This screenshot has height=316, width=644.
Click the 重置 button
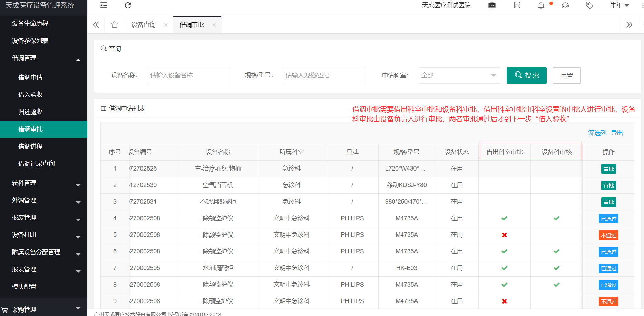click(x=567, y=75)
